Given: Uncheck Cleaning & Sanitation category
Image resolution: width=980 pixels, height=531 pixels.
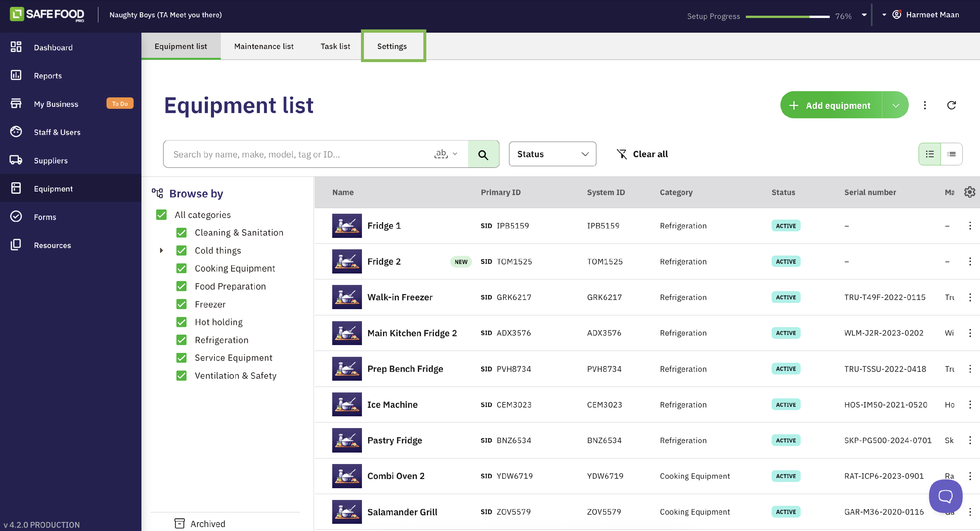Looking at the screenshot, I should (182, 233).
